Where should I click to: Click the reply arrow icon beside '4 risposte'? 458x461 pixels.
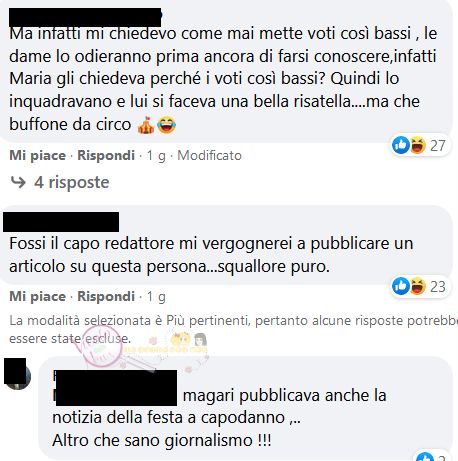18,182
